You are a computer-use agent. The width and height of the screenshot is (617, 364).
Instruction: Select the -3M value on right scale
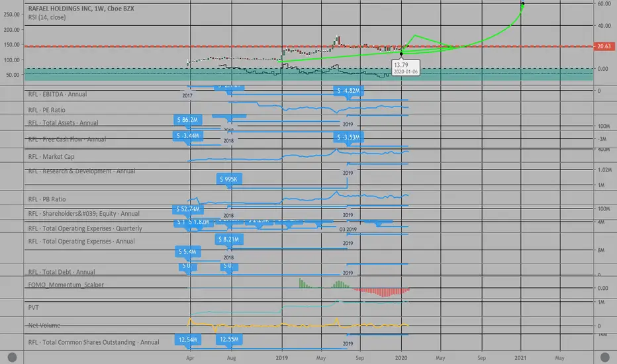pyautogui.click(x=602, y=139)
